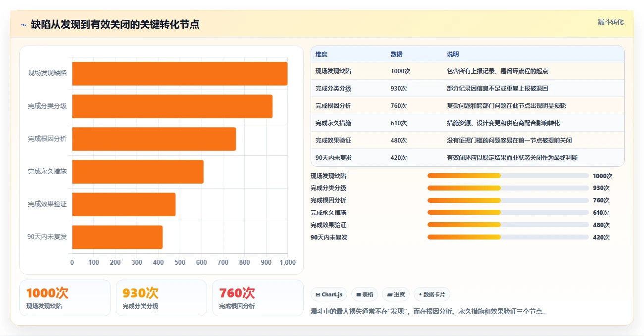Click the x-axis tick 500
644x336 pixels.
(x=180, y=262)
